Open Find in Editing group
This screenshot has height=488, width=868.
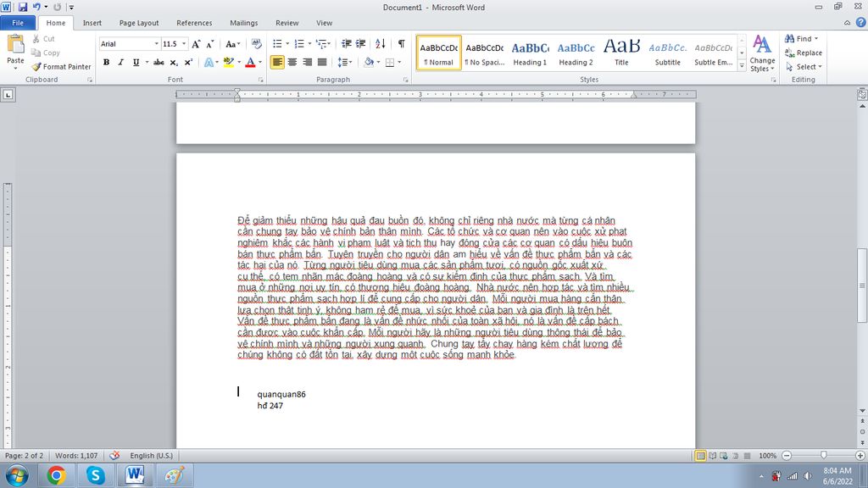coord(802,39)
